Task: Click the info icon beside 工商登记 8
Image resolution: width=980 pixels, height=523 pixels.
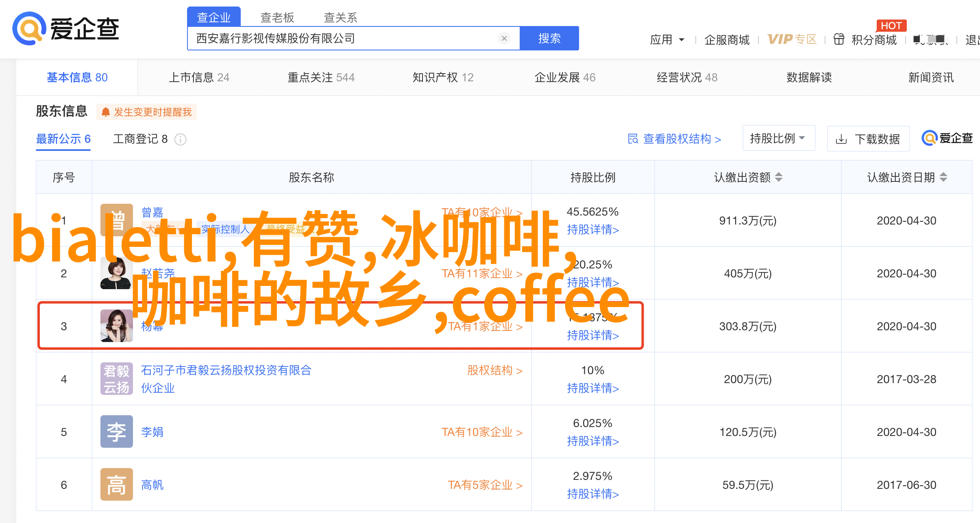Action: point(181,139)
